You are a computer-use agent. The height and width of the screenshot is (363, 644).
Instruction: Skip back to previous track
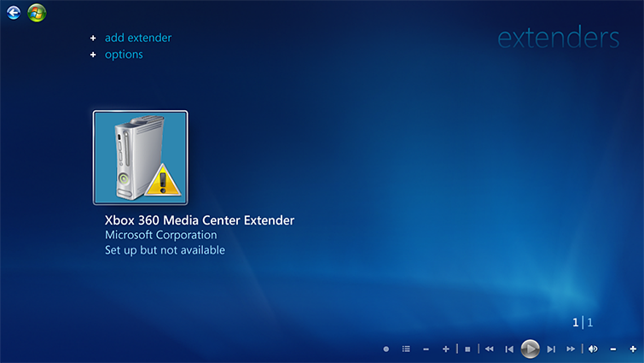pos(509,349)
